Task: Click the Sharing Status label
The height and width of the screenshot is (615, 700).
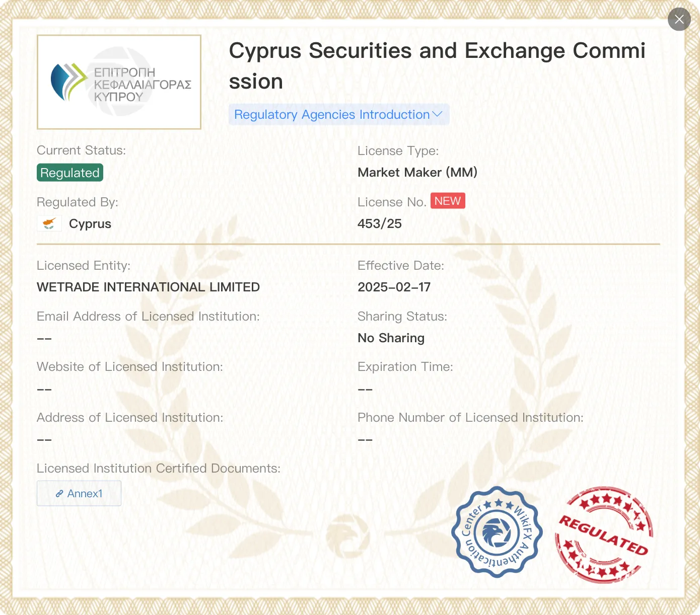Action: coord(402,316)
